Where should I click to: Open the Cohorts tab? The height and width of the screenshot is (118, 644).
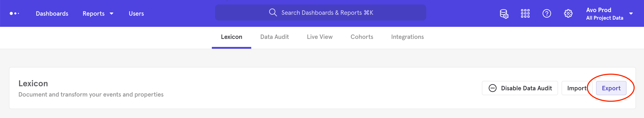point(361,37)
